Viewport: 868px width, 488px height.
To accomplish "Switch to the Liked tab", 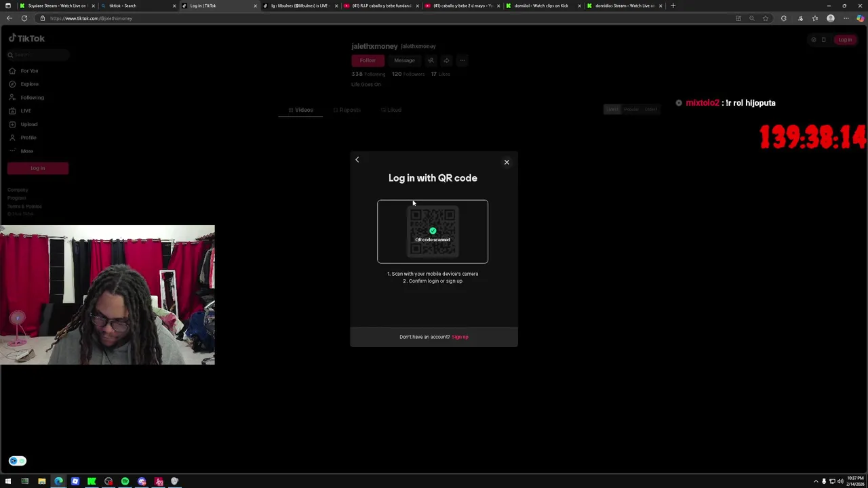I will pyautogui.click(x=391, y=110).
